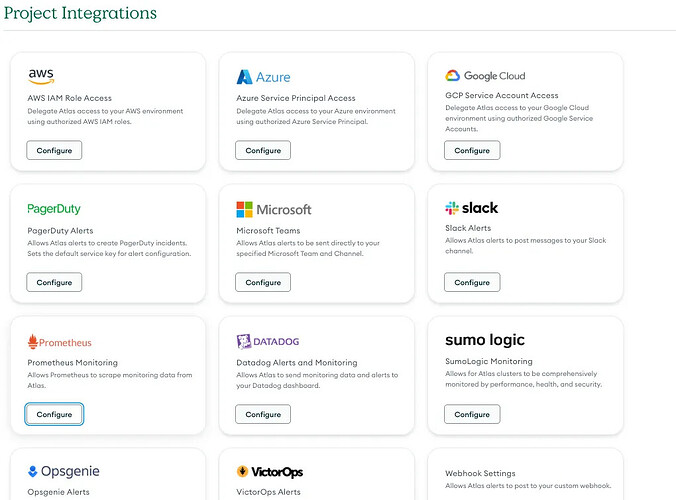Click the Google Cloud logo
The image size is (676, 500).
485,76
